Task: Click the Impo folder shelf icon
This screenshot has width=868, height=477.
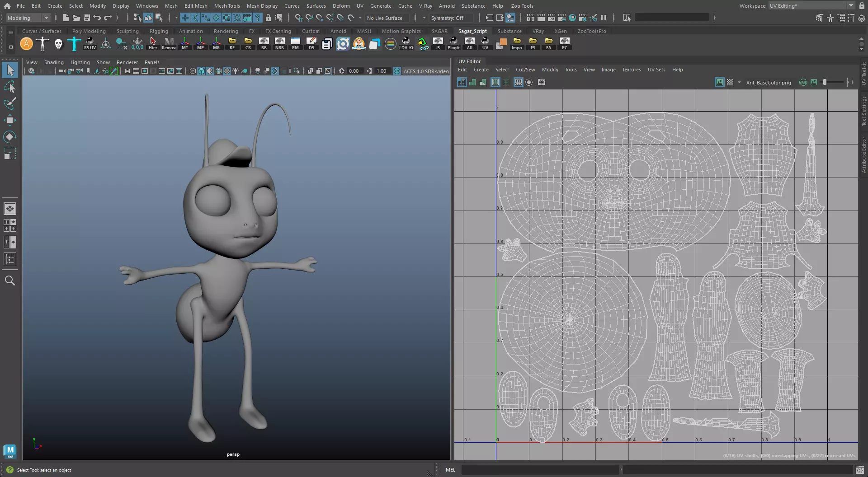Action: tap(517, 43)
